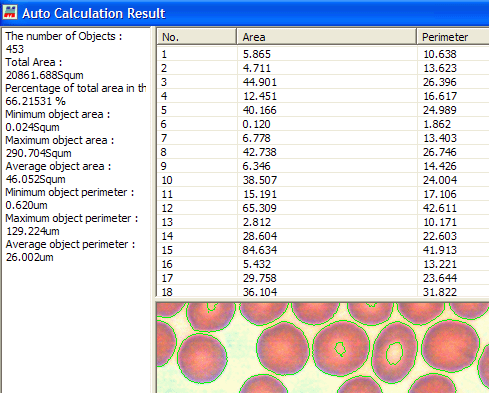Select row 3 with area 44.901
Image resolution: width=489 pixels, height=393 pixels.
coord(323,82)
